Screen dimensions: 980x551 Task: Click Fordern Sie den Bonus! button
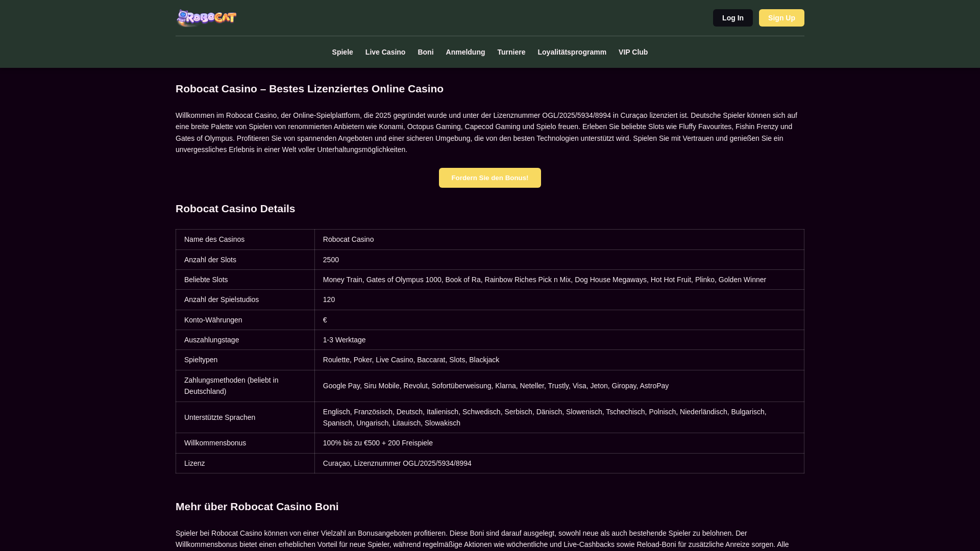pyautogui.click(x=490, y=178)
